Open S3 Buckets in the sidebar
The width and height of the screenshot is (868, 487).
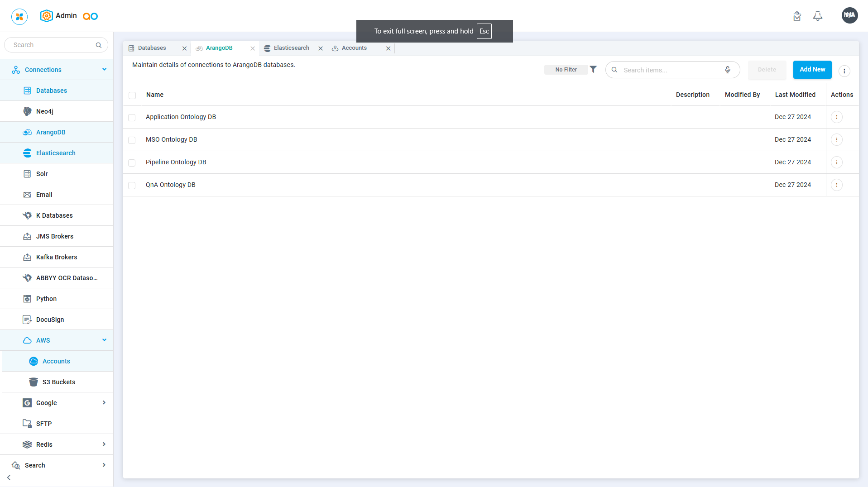tap(59, 382)
